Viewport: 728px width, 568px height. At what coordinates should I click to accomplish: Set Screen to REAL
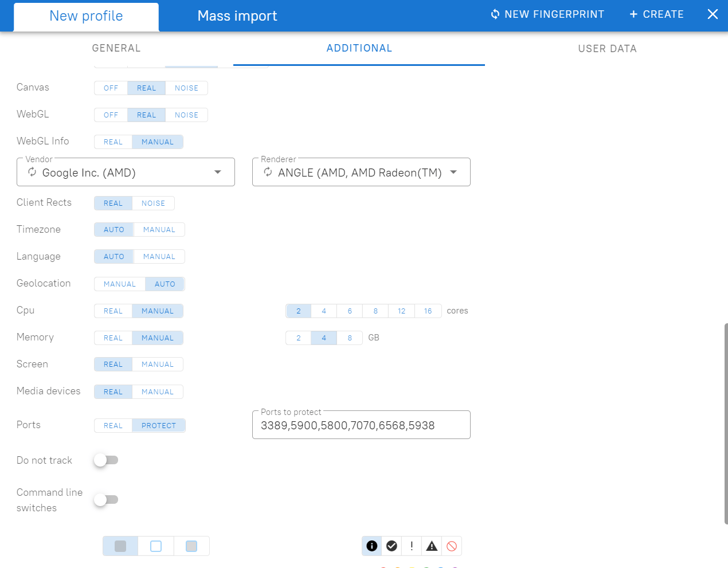113,364
